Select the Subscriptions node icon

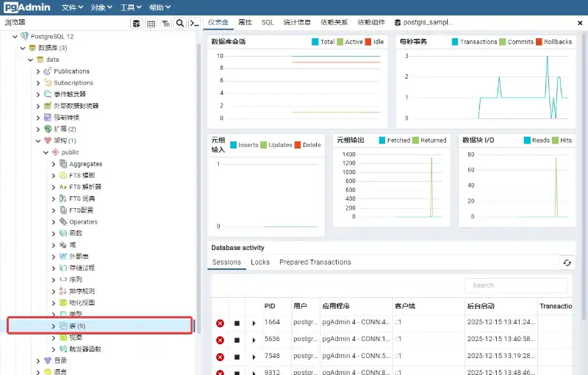tap(48, 83)
